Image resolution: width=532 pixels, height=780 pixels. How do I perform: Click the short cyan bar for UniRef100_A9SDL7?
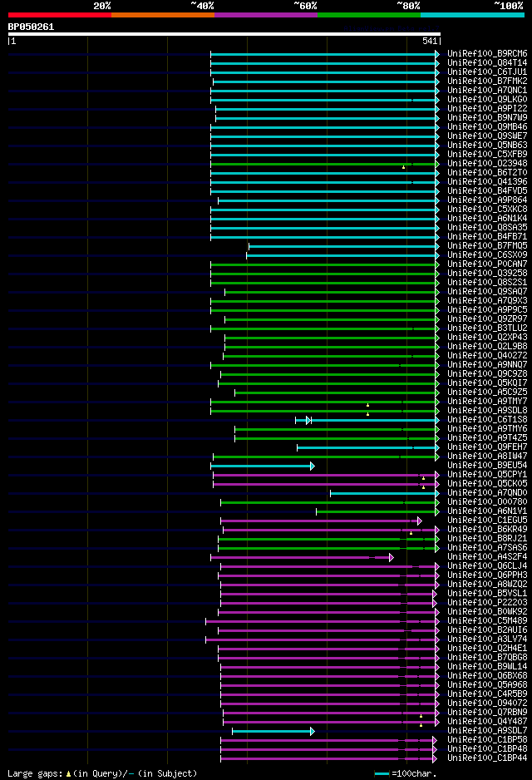pos(273,731)
